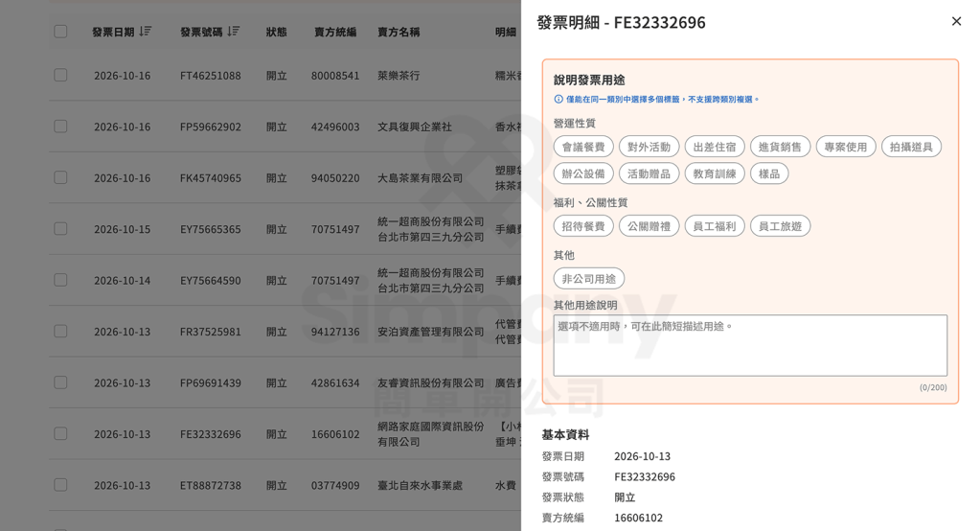Click seller name 文具復興企業社
The image size is (980, 531).
click(x=415, y=127)
